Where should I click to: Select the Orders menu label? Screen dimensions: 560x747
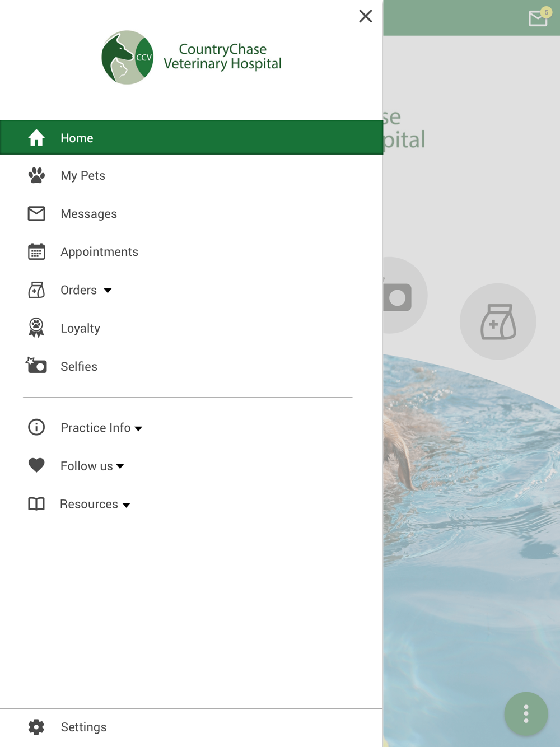point(78,290)
